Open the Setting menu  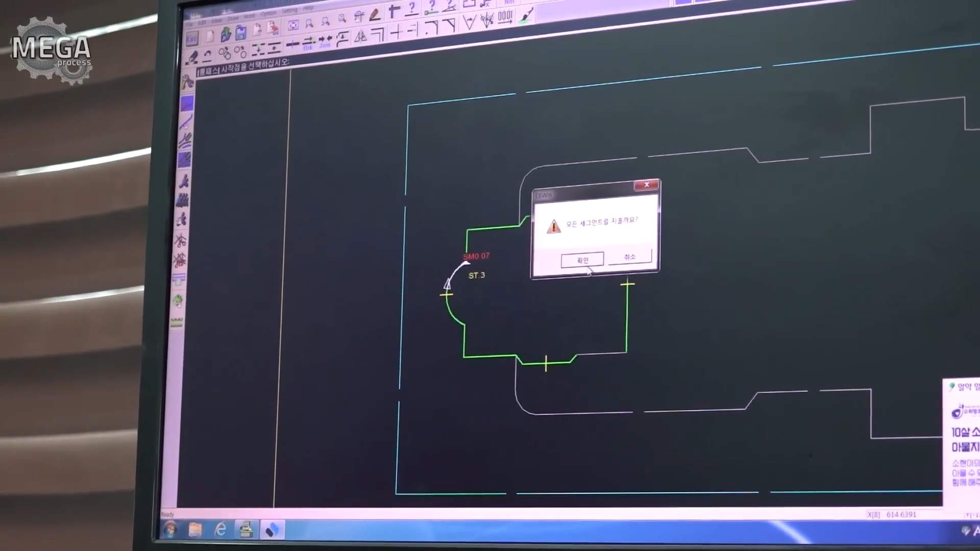coord(289,11)
